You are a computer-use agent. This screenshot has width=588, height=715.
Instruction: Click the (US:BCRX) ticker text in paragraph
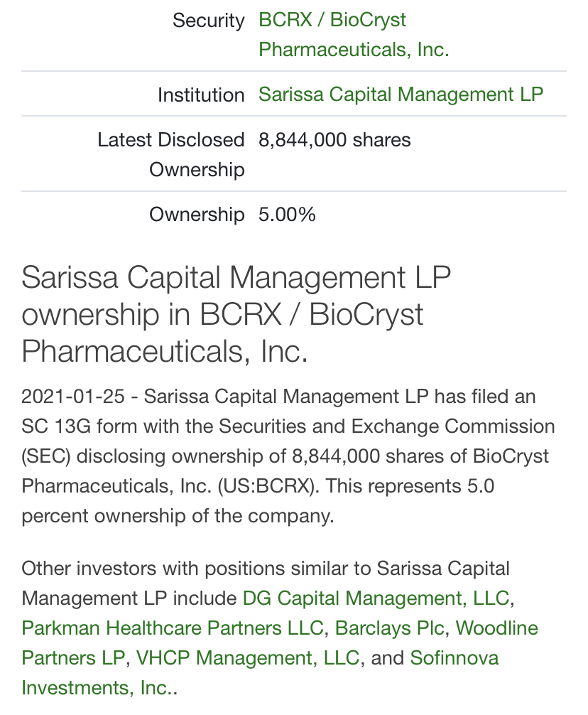[268, 486]
